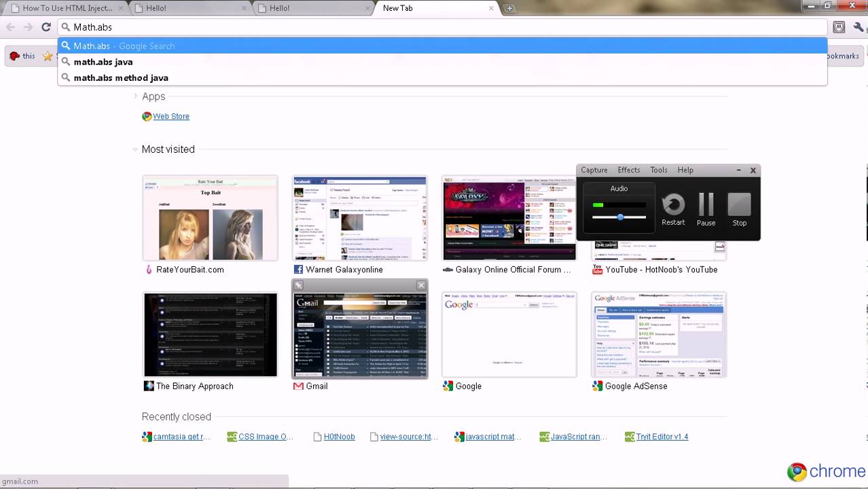Click the bookmark star on the bookmarks bar
Viewport: 868px width, 489px height.
(x=48, y=56)
